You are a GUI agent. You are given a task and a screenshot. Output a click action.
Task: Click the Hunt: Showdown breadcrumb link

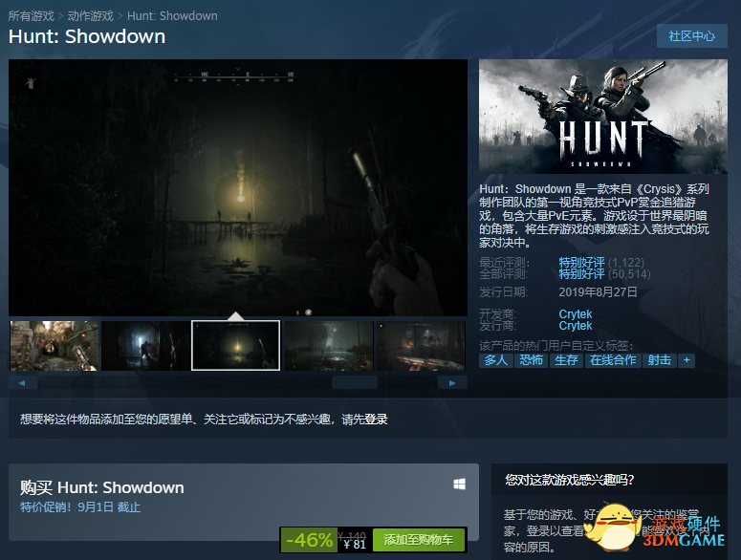click(x=172, y=16)
